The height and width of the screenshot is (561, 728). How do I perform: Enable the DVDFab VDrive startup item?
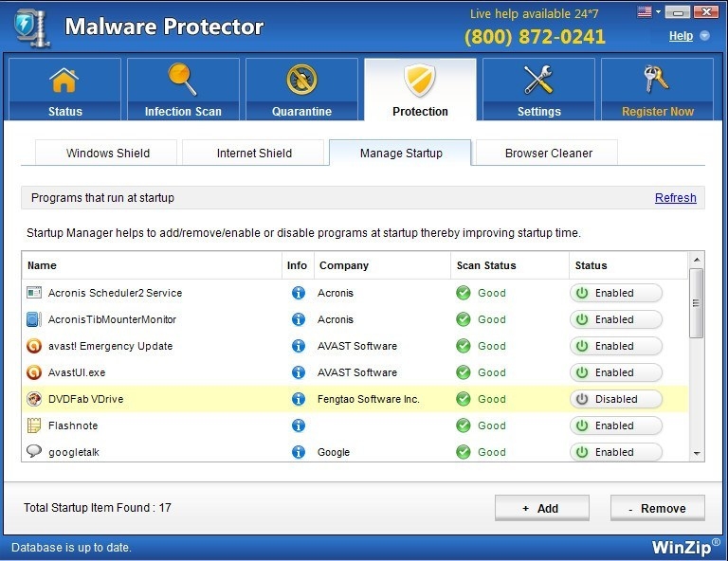tap(615, 399)
